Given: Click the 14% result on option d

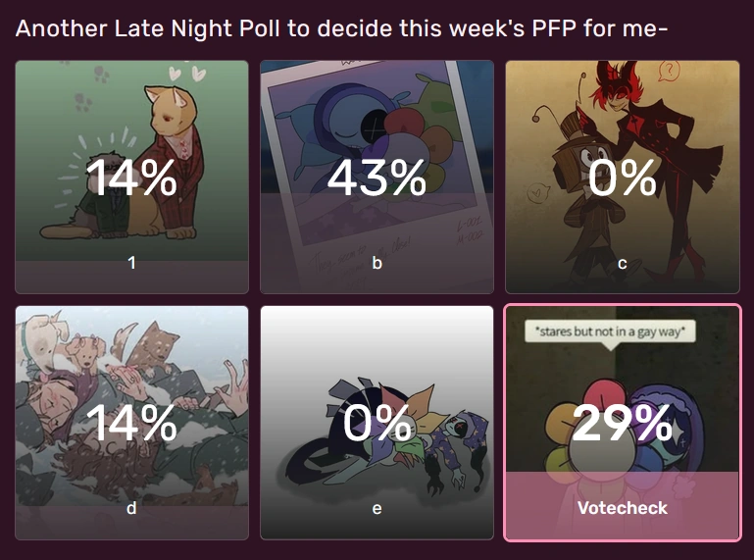Looking at the screenshot, I should [131, 424].
